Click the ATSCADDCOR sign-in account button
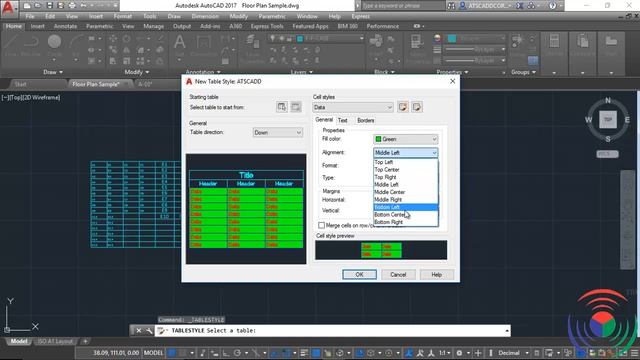This screenshot has height=360, width=640. [x=484, y=6]
